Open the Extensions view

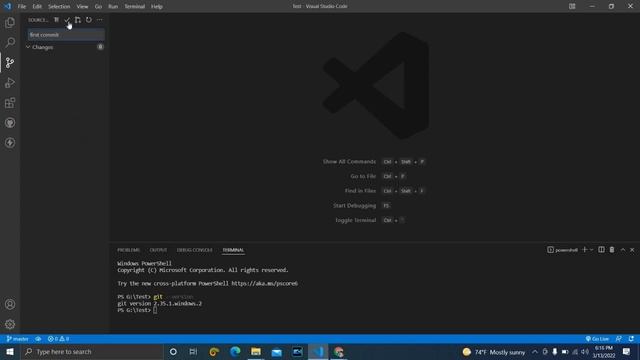[x=10, y=102]
